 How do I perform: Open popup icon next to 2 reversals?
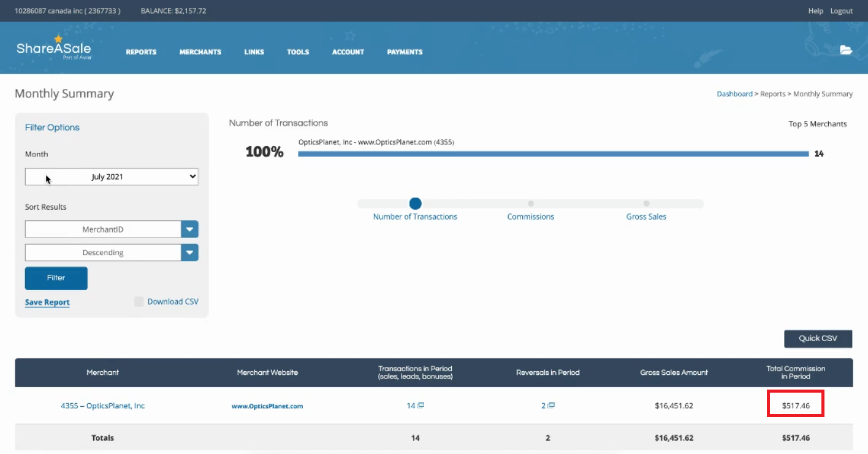[x=552, y=406]
